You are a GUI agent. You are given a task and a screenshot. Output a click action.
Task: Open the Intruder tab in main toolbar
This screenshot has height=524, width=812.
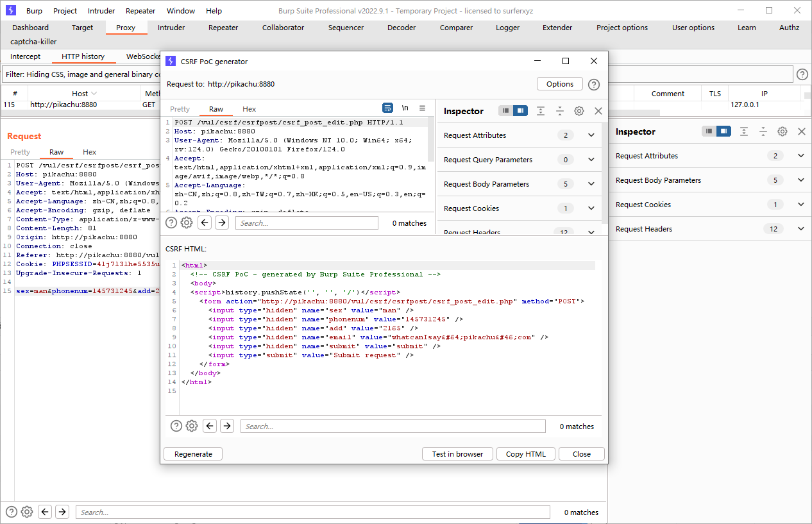171,28
